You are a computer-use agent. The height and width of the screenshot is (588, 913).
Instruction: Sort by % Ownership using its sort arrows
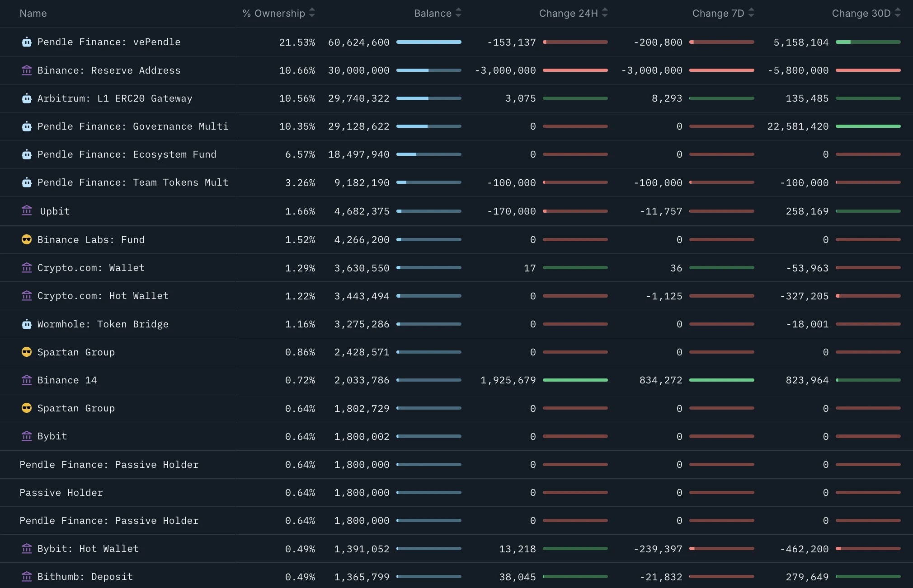312,13
